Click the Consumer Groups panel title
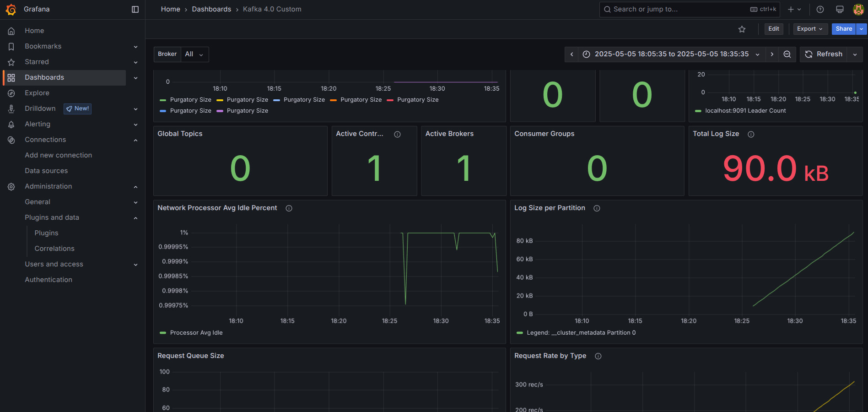The height and width of the screenshot is (412, 868). (x=544, y=134)
